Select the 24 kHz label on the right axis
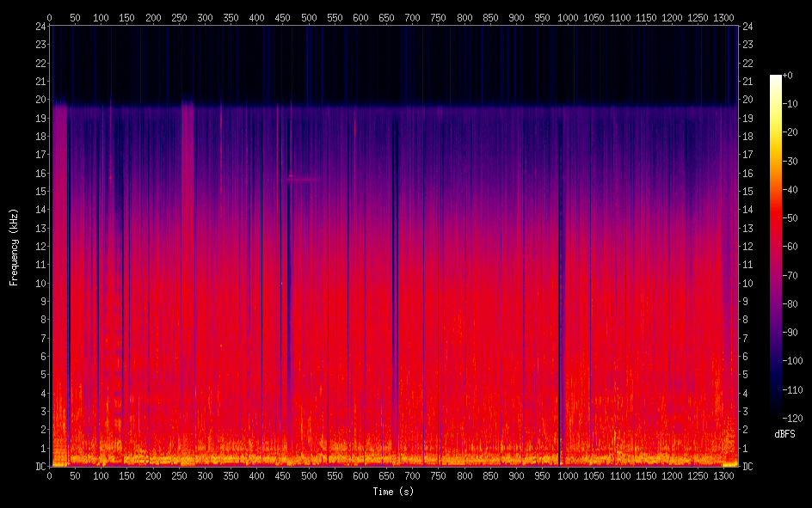 click(747, 26)
